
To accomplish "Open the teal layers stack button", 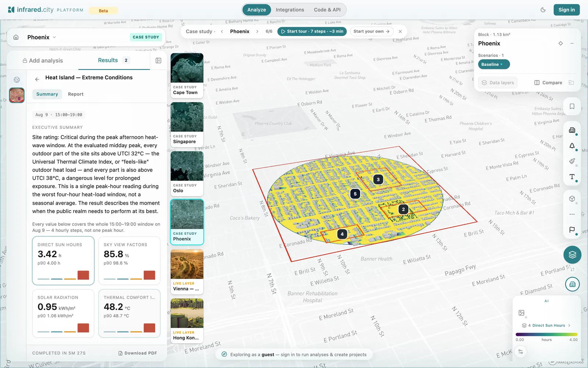I will [x=572, y=255].
